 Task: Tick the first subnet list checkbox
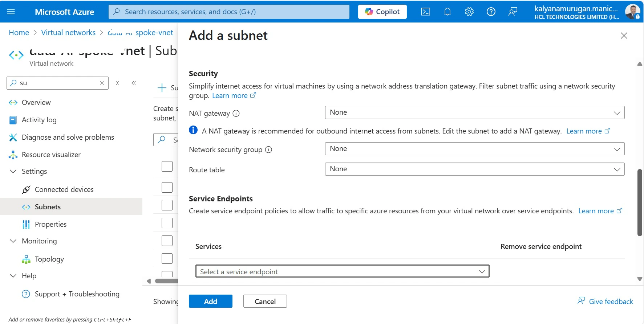pos(167,167)
